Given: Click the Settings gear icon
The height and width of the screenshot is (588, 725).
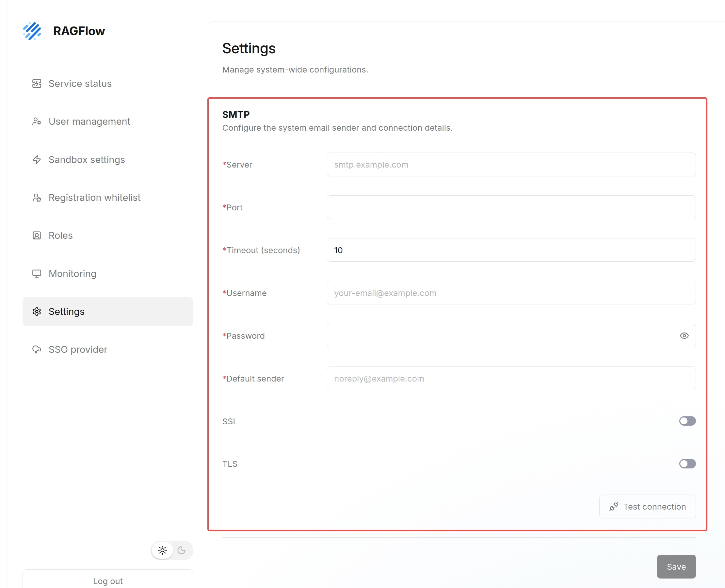Looking at the screenshot, I should coord(37,312).
